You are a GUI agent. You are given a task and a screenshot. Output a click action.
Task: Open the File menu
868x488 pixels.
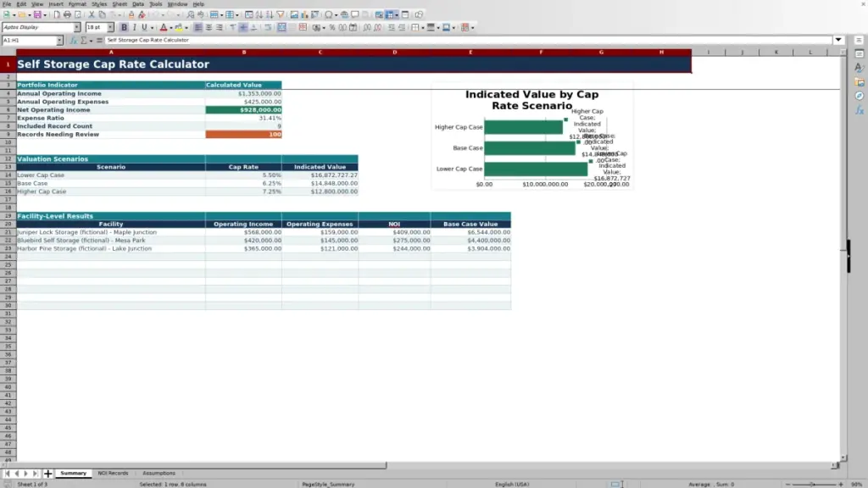click(x=7, y=4)
